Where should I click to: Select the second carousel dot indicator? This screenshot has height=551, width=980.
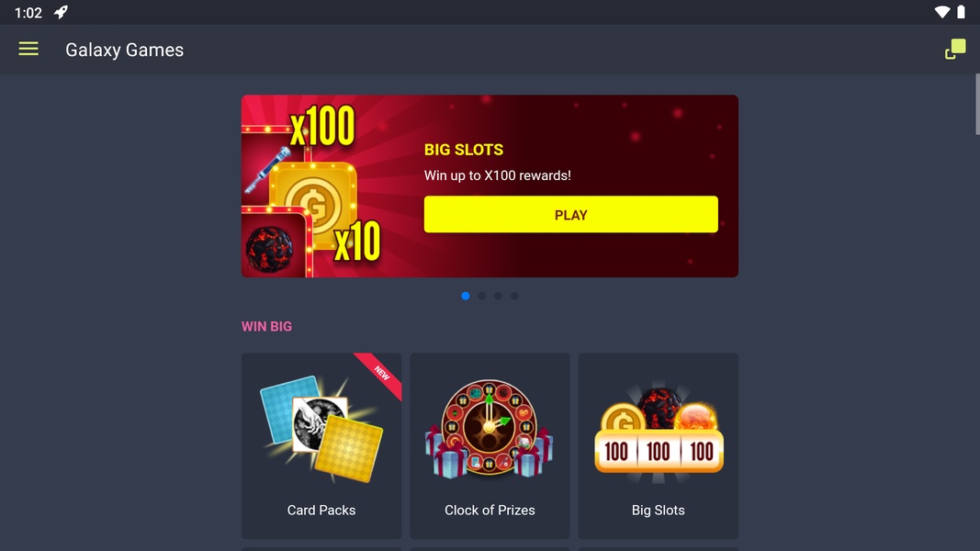point(481,296)
